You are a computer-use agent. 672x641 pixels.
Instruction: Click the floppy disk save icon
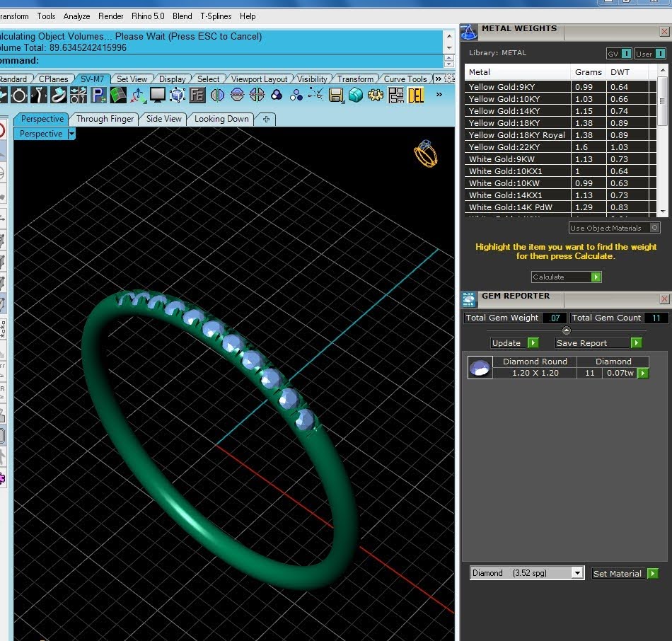[336, 96]
